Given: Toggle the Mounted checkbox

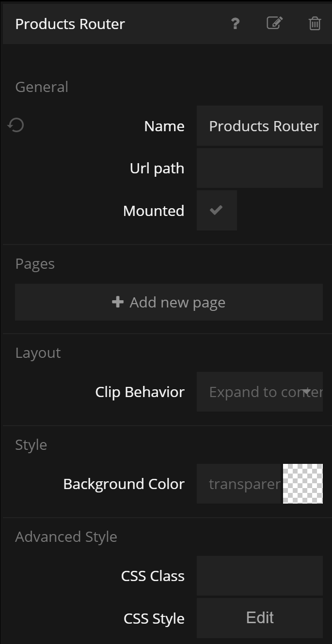Looking at the screenshot, I should click(x=217, y=210).
